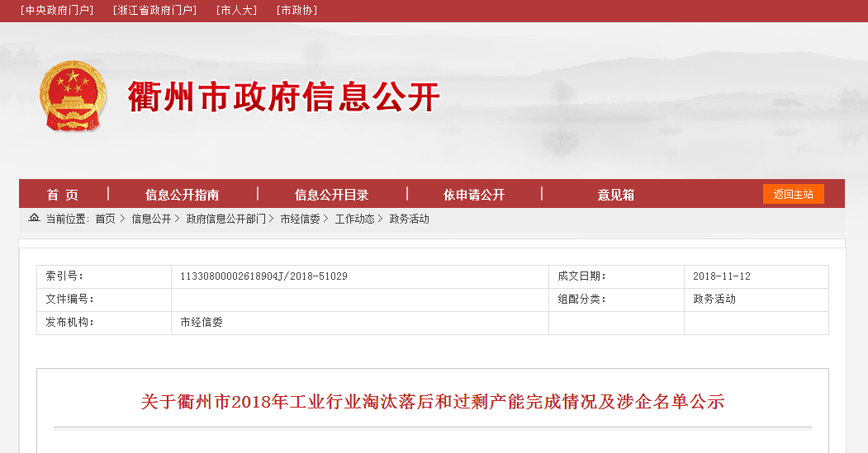868x453 pixels.
Task: Open 依申请公开 navigation item
Action: [x=473, y=195]
